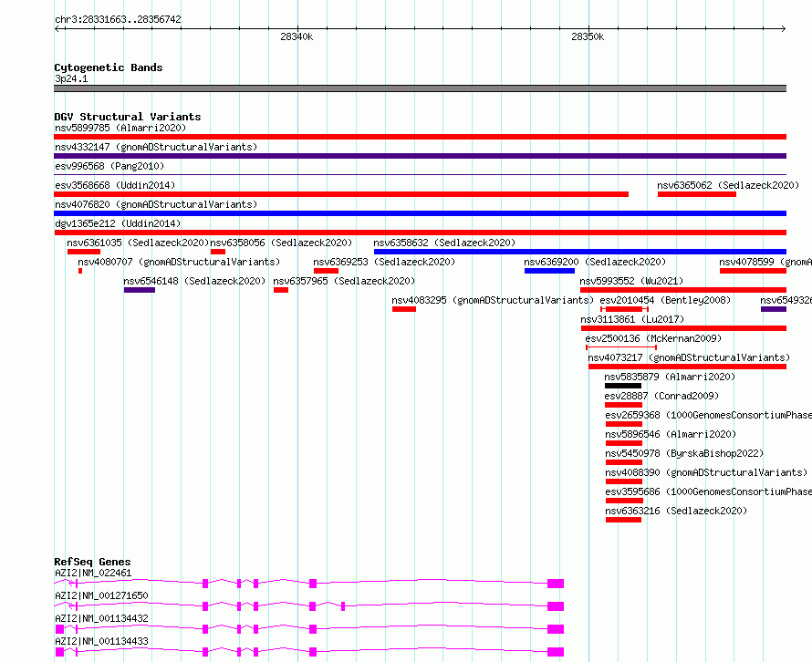
Task: Click the chr3:28331663..28356742 coordinates text
Action: 118,20
